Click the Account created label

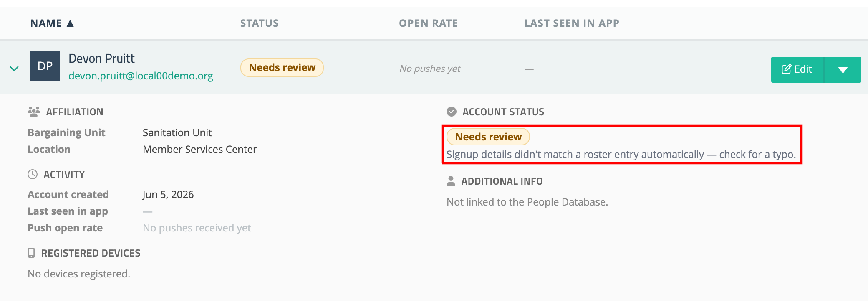coord(68,195)
